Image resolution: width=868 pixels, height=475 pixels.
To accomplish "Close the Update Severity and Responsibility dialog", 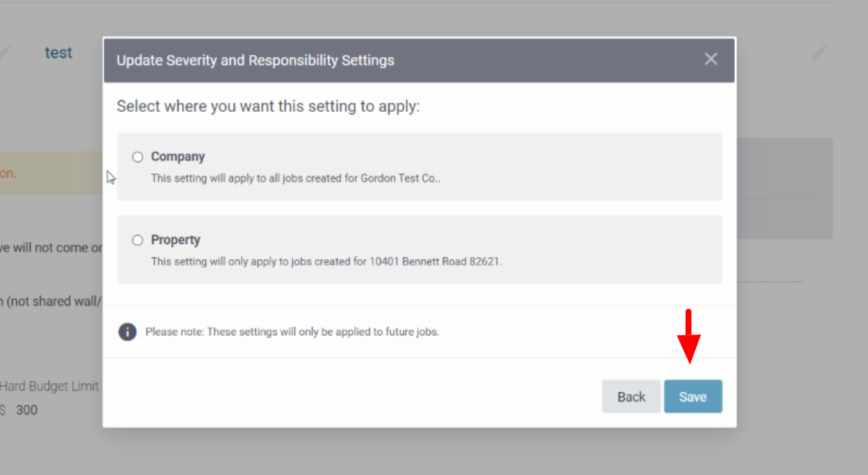I will point(711,60).
